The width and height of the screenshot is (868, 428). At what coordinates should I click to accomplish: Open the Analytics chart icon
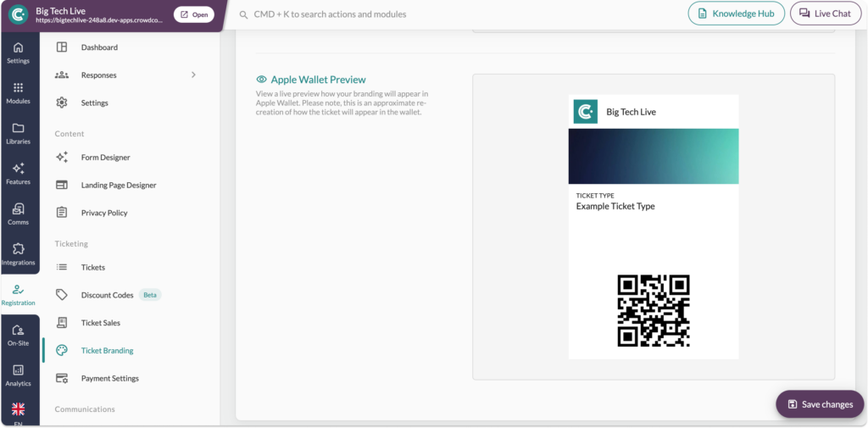click(x=18, y=375)
